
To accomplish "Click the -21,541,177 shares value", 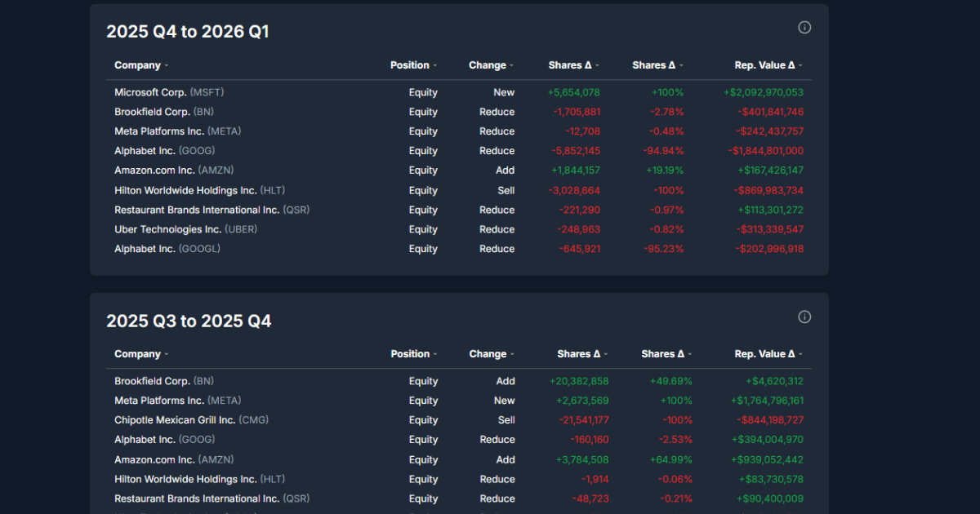I will 584,420.
